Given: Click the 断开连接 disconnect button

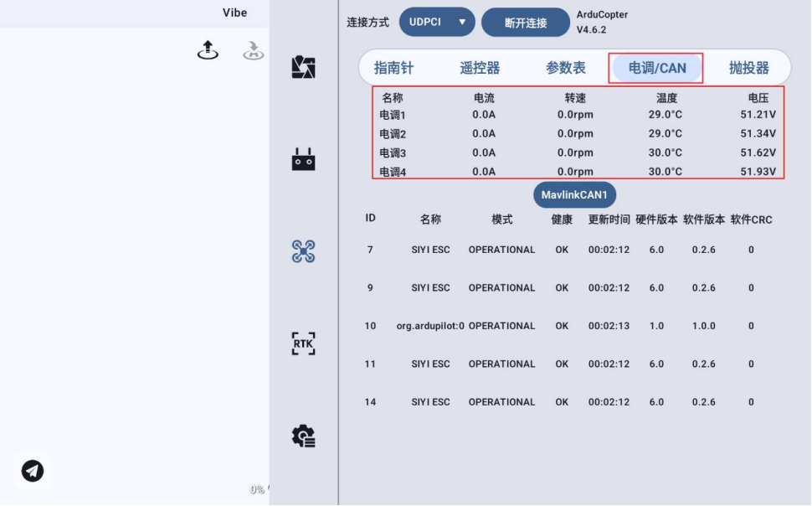Looking at the screenshot, I should (525, 23).
